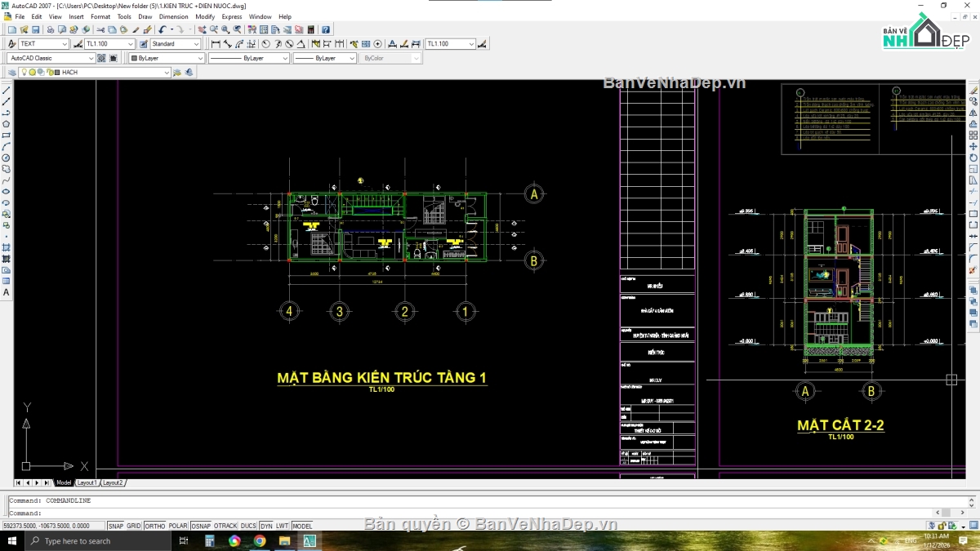This screenshot has height=551, width=980.
Task: Select the Rectangle tool
Action: [x=7, y=135]
